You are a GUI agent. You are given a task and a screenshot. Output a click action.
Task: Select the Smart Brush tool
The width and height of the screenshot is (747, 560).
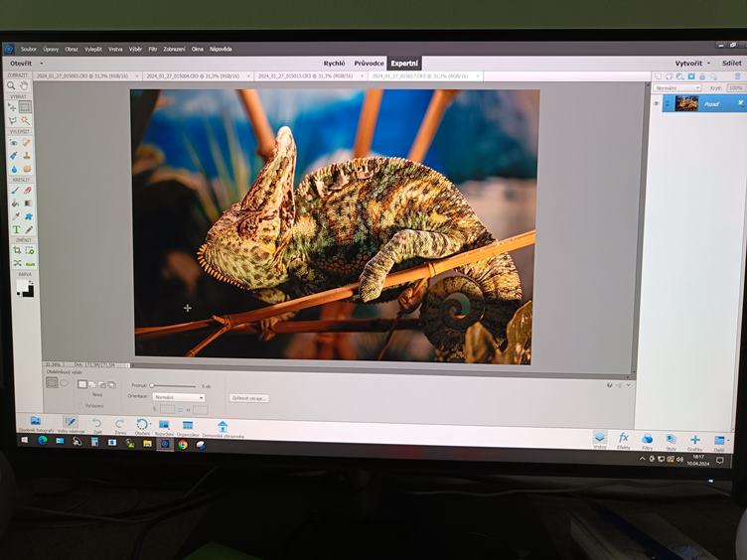tap(13, 156)
